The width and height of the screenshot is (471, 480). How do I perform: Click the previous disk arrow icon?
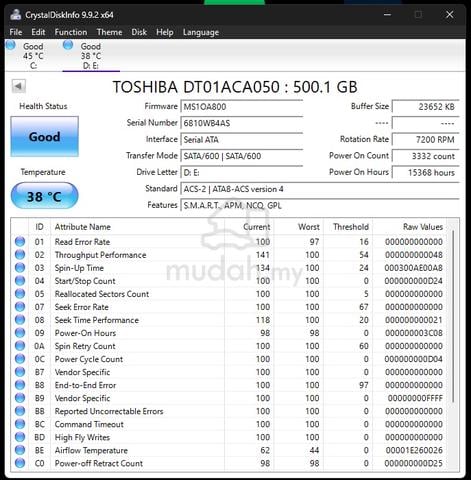18,87
